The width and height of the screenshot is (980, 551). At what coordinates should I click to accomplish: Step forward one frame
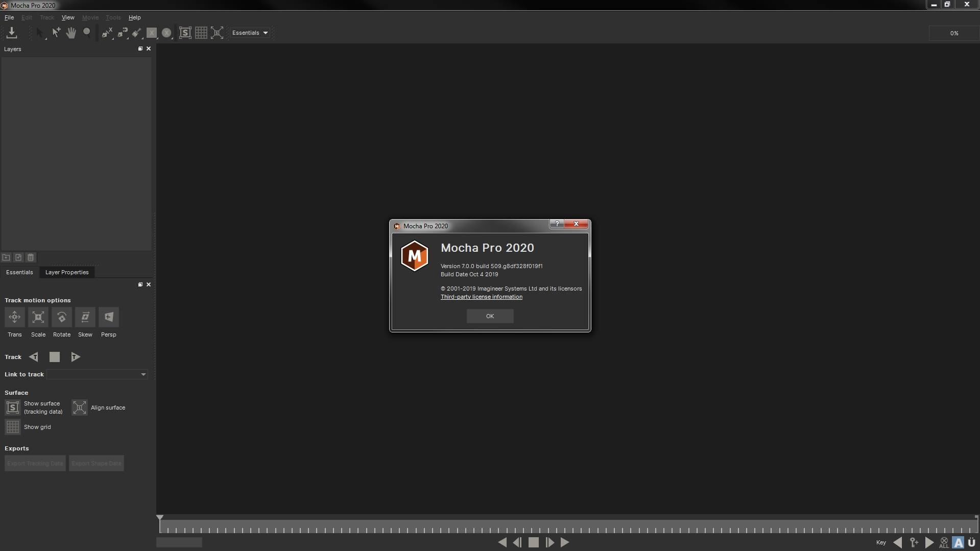549,542
